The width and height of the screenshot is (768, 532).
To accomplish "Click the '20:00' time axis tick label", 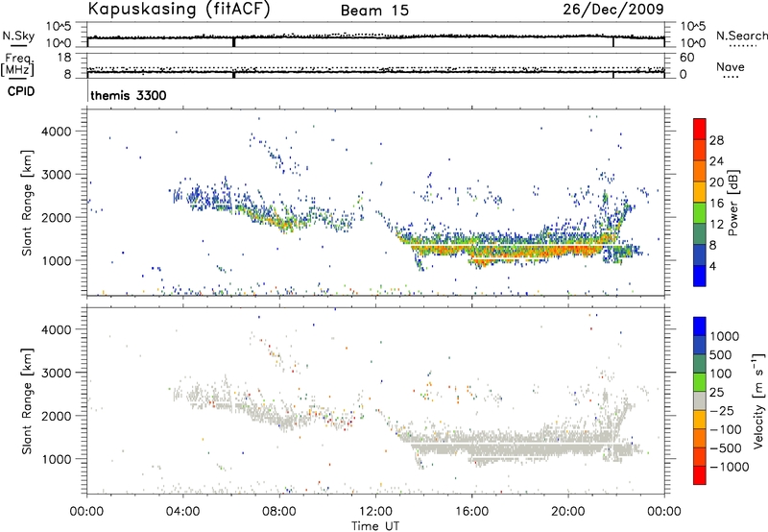I will (x=567, y=512).
